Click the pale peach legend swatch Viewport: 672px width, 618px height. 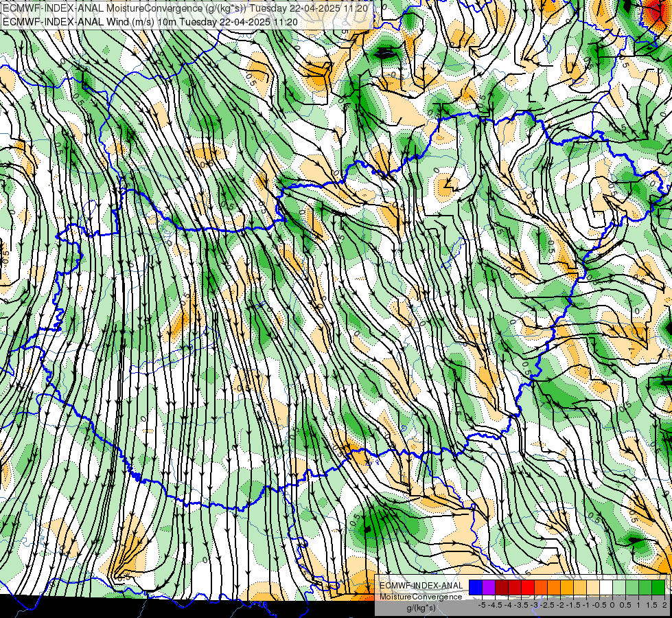click(593, 588)
